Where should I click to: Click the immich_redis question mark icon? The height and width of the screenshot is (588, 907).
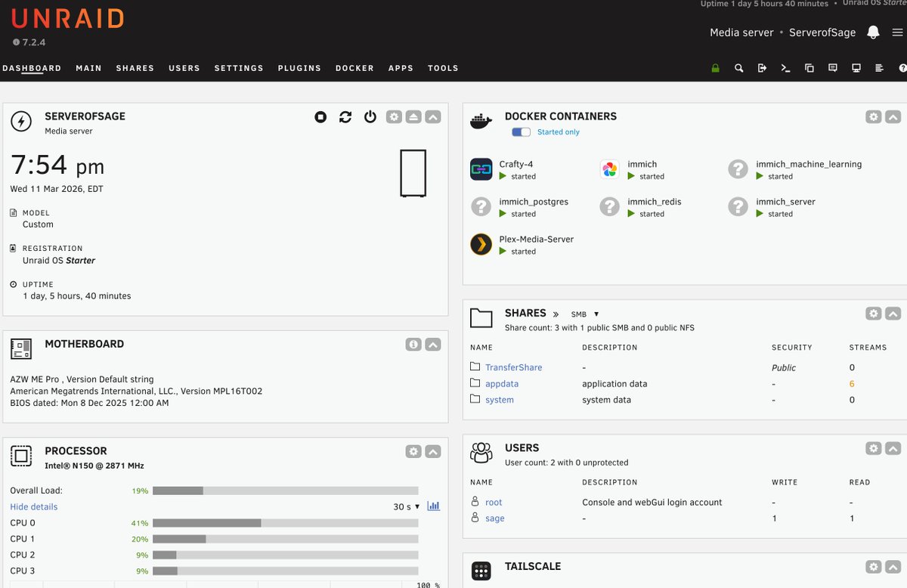tap(610, 206)
